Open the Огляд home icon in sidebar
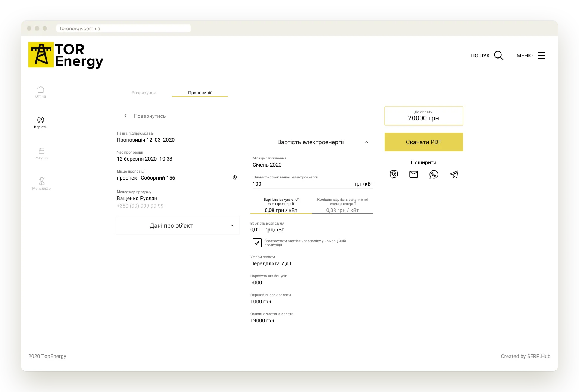The width and height of the screenshot is (579, 392). click(x=41, y=89)
